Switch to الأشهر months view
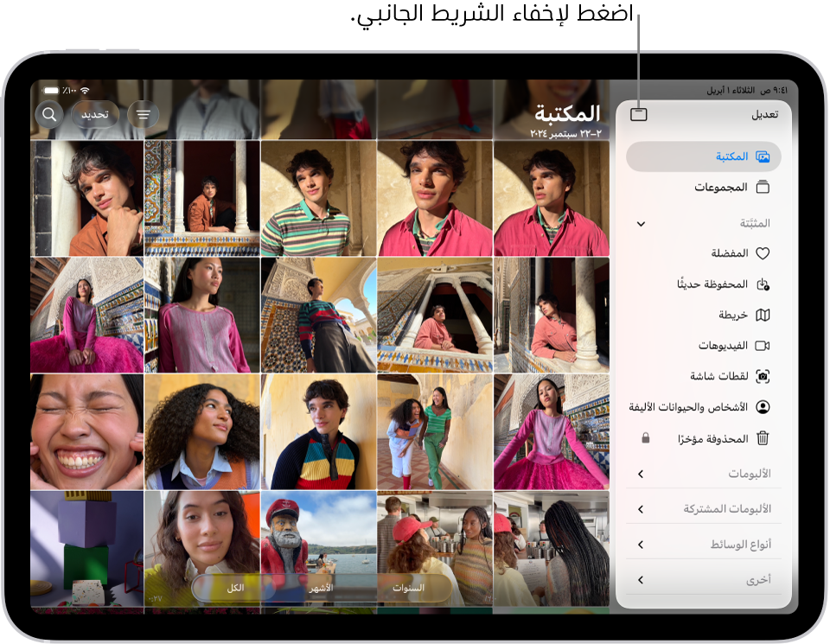The height and width of the screenshot is (644, 830). [321, 588]
